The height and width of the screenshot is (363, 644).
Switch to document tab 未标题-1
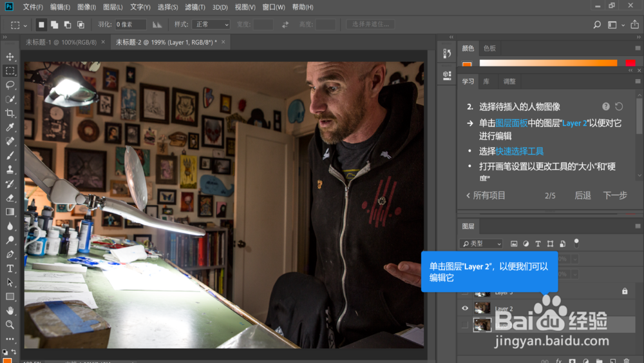pos(61,42)
